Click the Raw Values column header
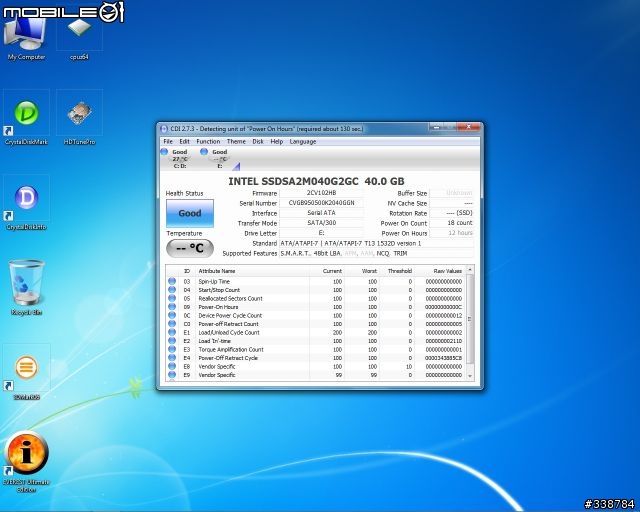This screenshot has height=512, width=640. pyautogui.click(x=440, y=271)
